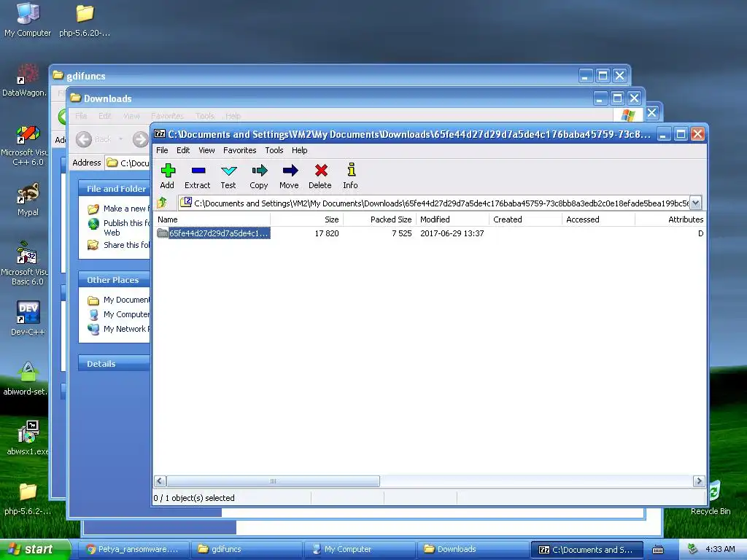This screenshot has width=747, height=560.
Task: Click the 17 820 size value
Action: [x=327, y=233]
